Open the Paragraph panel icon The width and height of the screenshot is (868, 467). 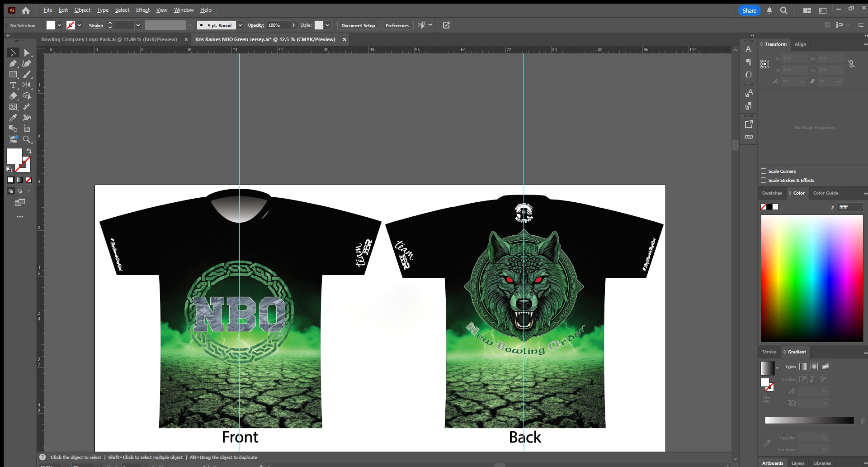(749, 62)
